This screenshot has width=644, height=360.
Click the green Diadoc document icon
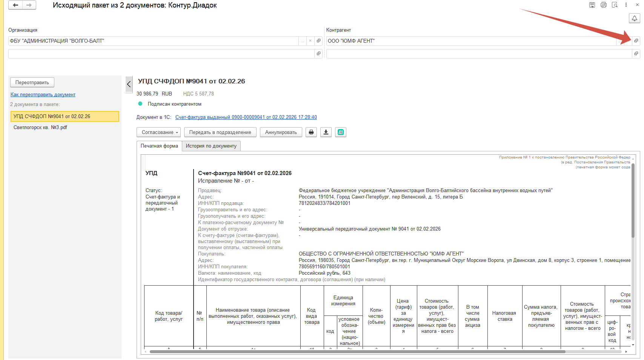pos(341,132)
